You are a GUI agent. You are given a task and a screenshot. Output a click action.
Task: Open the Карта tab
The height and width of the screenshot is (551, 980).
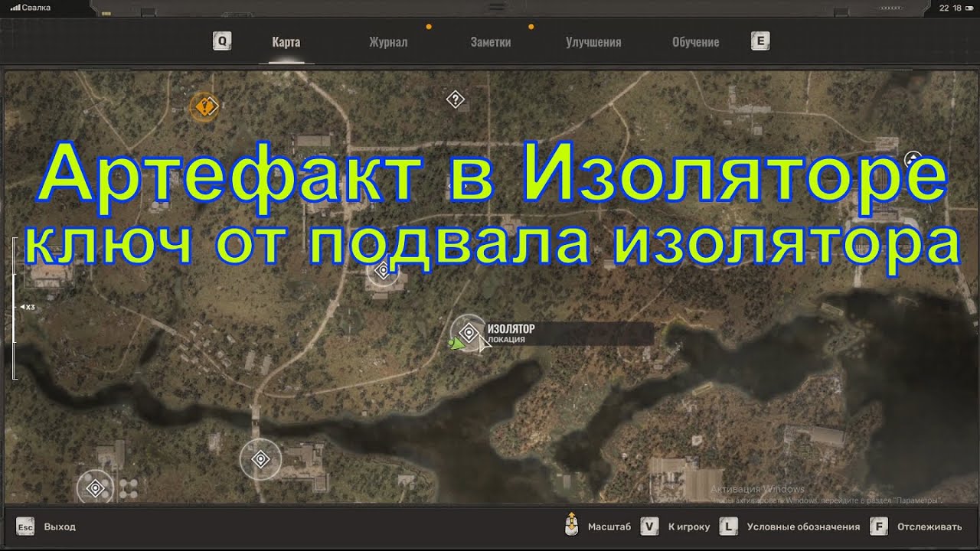(x=286, y=42)
